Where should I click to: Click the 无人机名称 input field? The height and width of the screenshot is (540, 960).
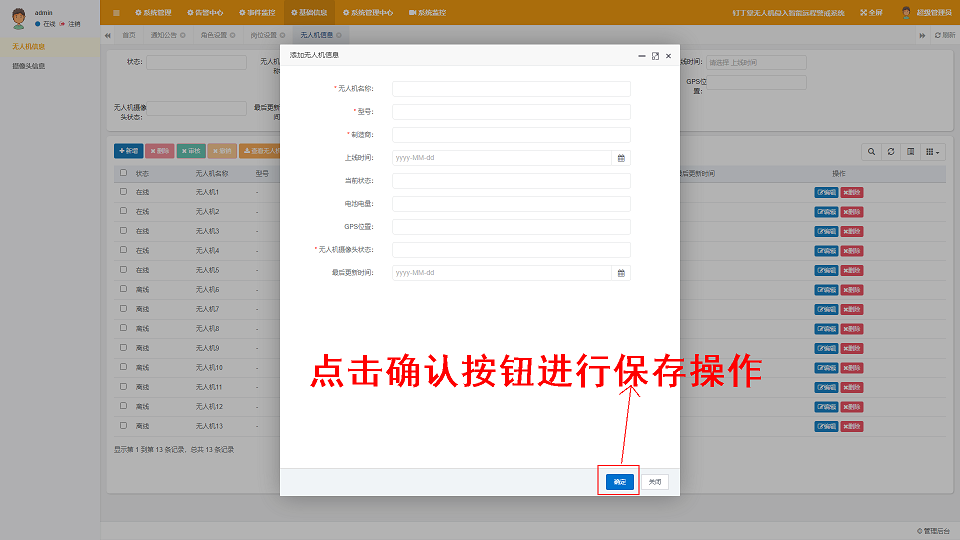click(511, 89)
